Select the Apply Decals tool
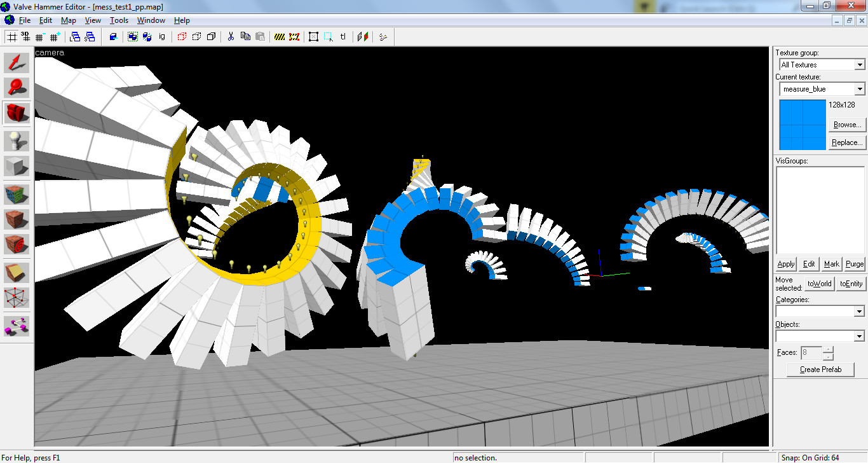 [16, 245]
